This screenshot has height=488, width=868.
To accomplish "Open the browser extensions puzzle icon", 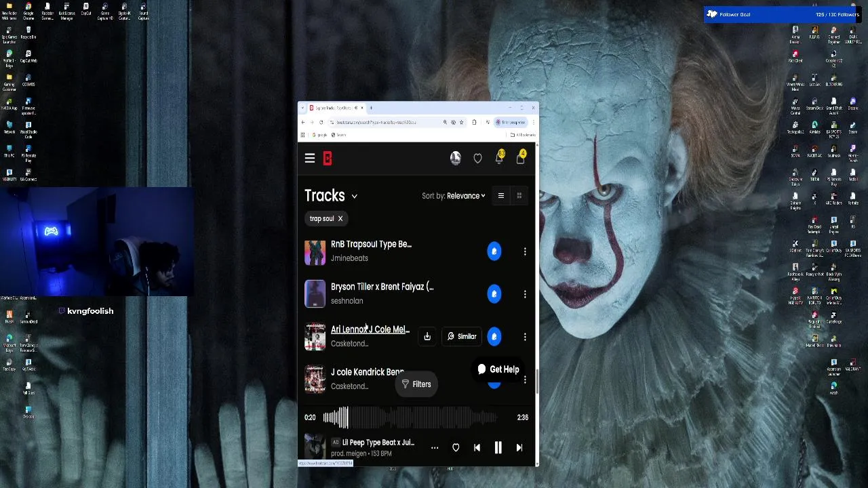I will (474, 122).
